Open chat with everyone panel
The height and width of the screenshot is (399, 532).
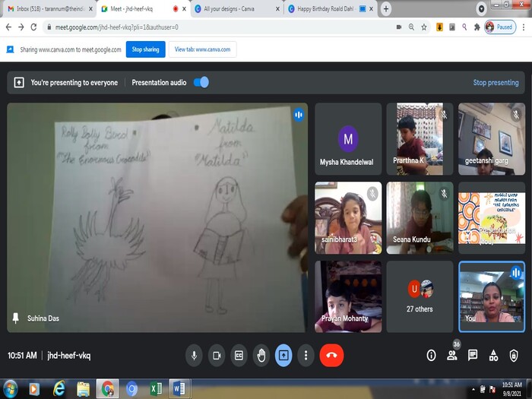(x=473, y=355)
